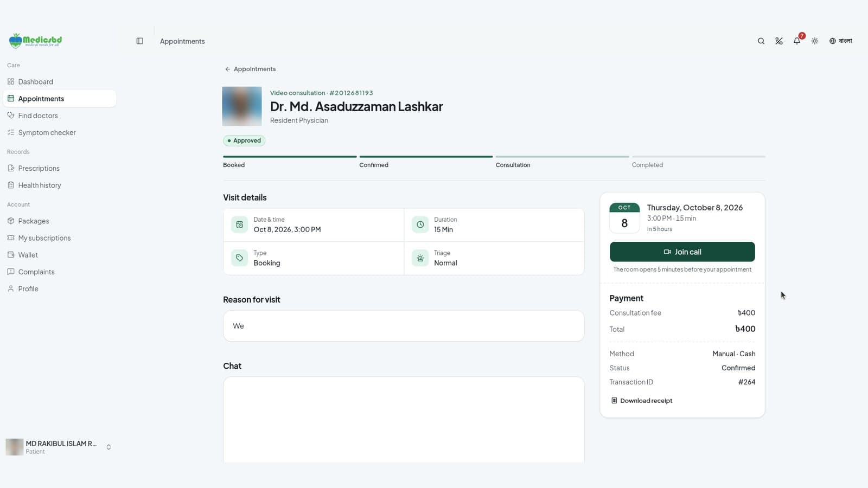
Task: Open Health history
Action: [x=60, y=185]
